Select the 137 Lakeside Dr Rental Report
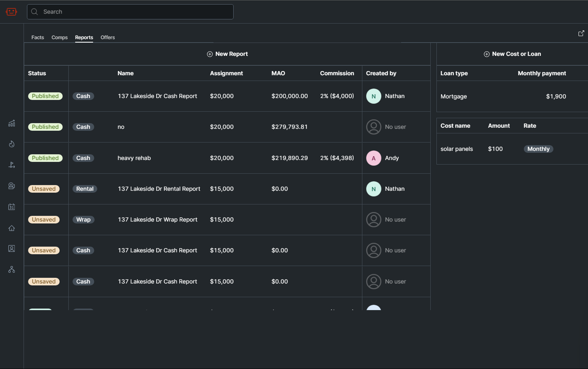The image size is (588, 369). point(159,189)
